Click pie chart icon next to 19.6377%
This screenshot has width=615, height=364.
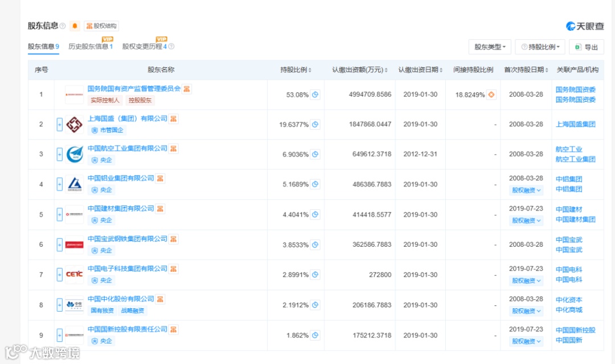[x=315, y=125]
